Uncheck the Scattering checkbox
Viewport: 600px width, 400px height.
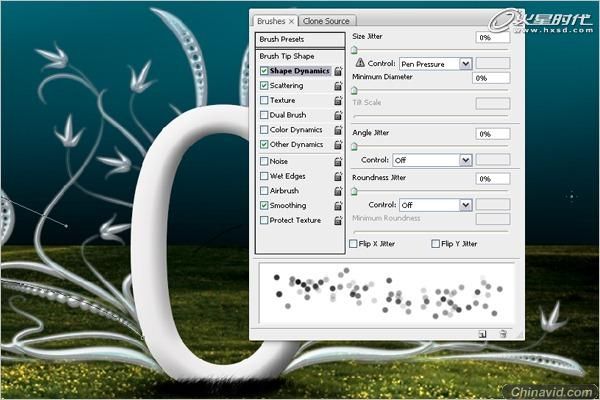coord(264,86)
